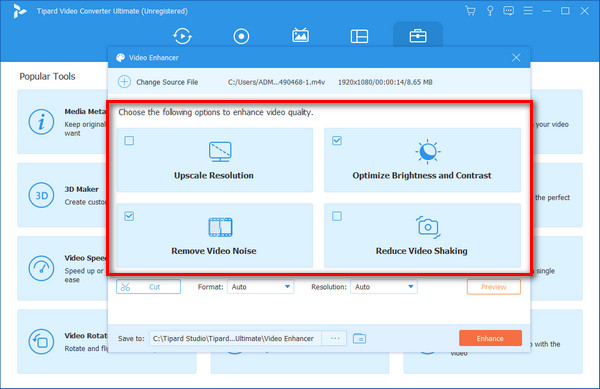The image size is (600, 389).
Task: Select the Optimize Brightness and Contrast label
Action: 422,176
